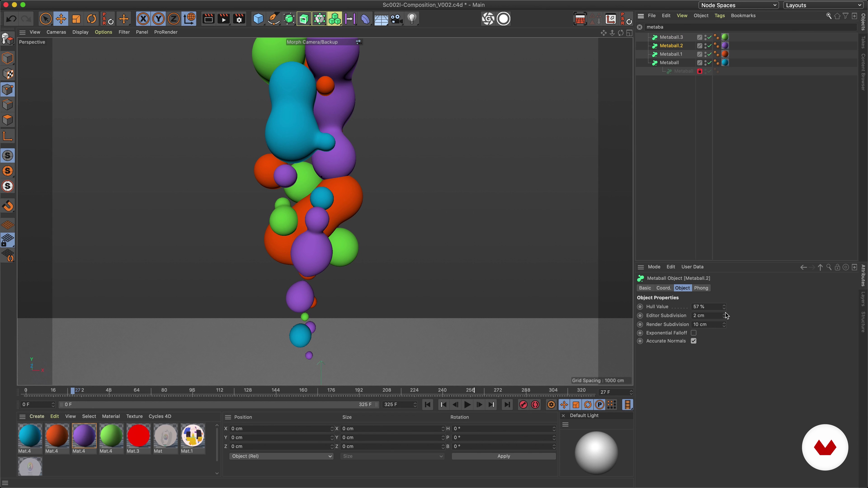Screen dimensions: 868x488
Task: Select the red Mat.3 material thumbnail
Action: 138,435
